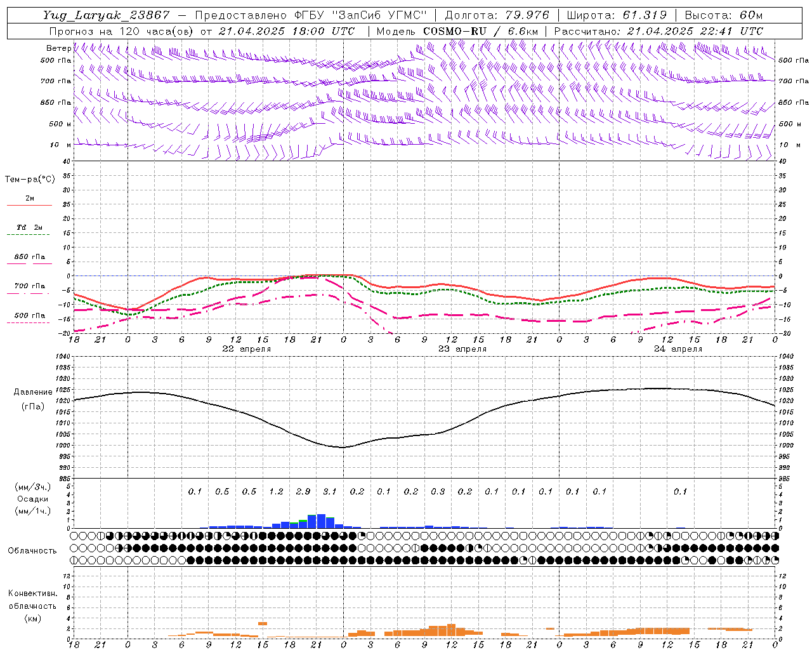Viewport: 812px width, 650px height.
Task: Click the Облачность row label
Action: click(32, 551)
